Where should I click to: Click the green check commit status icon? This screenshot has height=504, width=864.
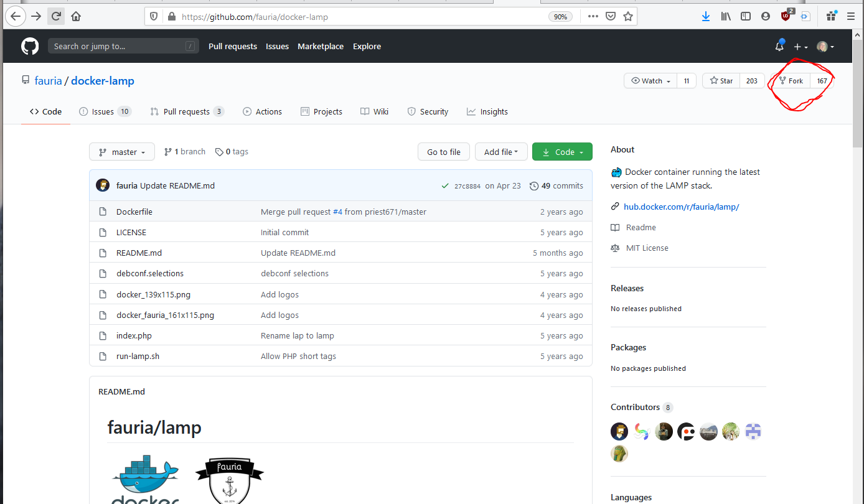[x=445, y=185]
